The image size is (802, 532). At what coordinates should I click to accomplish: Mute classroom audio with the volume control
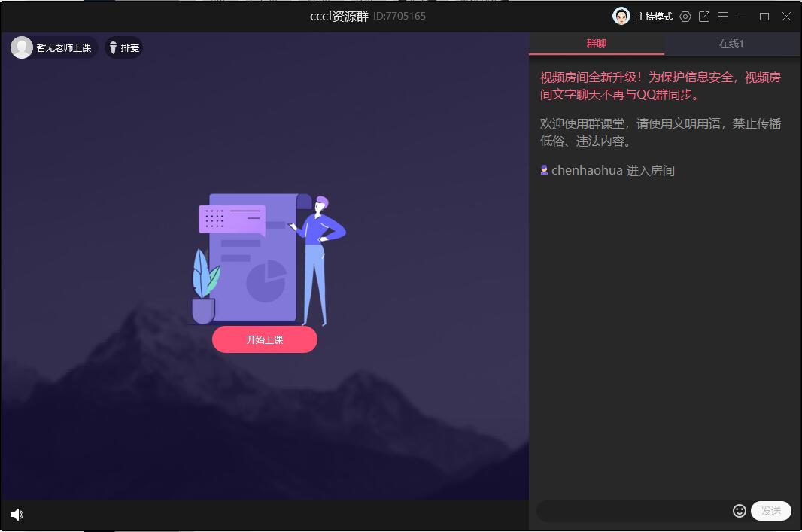[17, 515]
